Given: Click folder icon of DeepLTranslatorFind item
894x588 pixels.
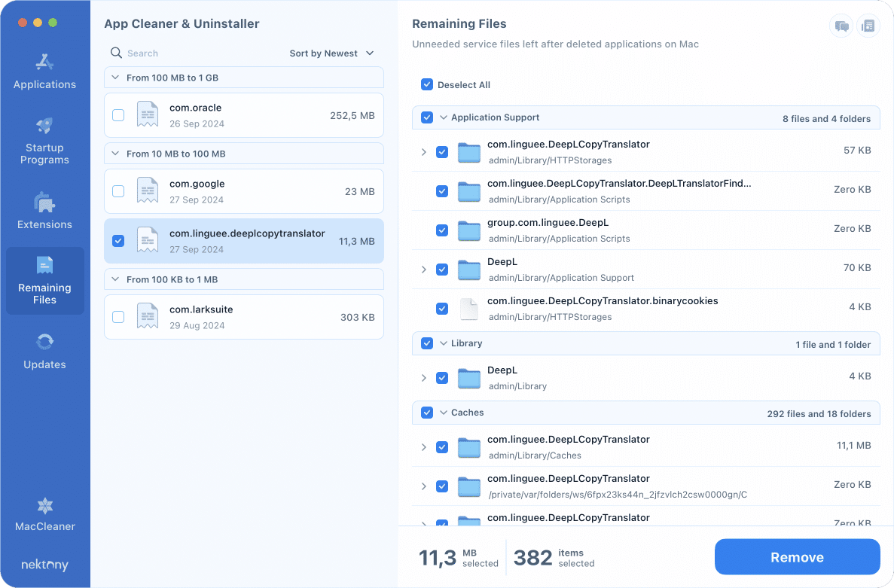Looking at the screenshot, I should tap(469, 191).
